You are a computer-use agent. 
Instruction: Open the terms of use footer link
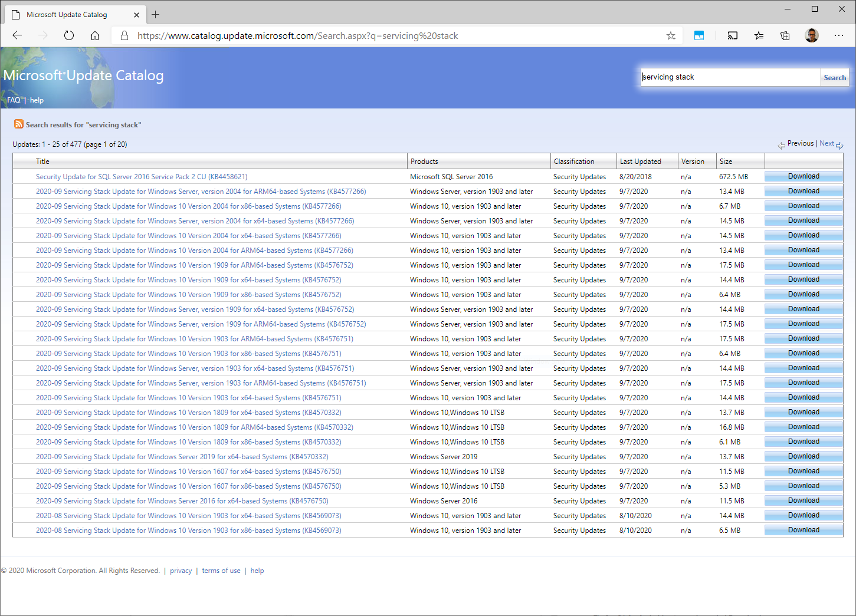[221, 571]
